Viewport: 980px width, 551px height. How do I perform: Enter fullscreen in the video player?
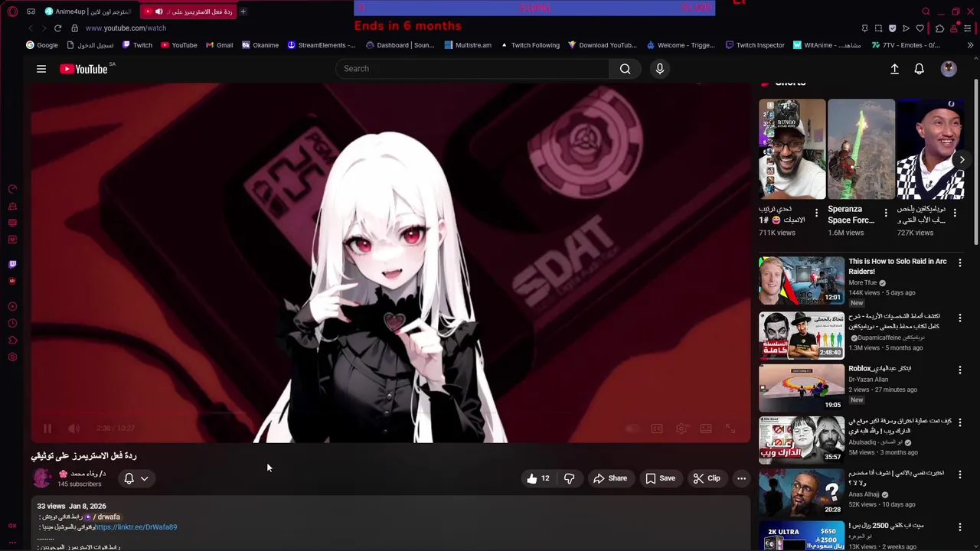click(x=730, y=429)
